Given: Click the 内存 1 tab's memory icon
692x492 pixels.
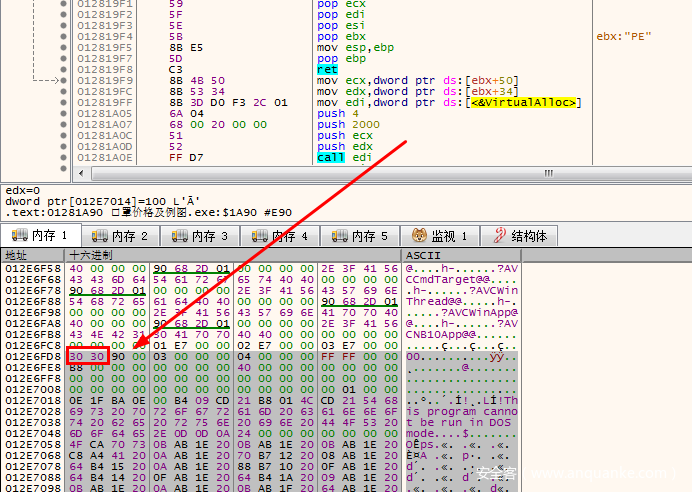Looking at the screenshot, I should (x=17, y=236).
